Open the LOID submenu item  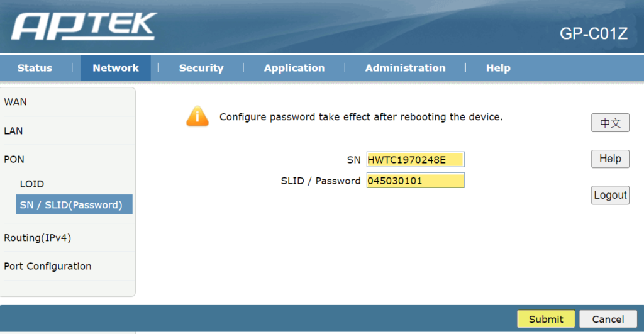click(32, 184)
